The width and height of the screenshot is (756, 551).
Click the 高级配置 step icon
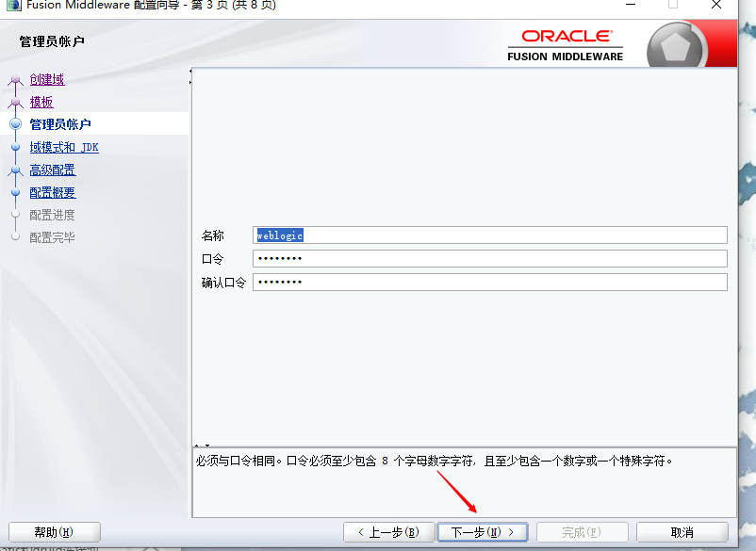(x=13, y=170)
